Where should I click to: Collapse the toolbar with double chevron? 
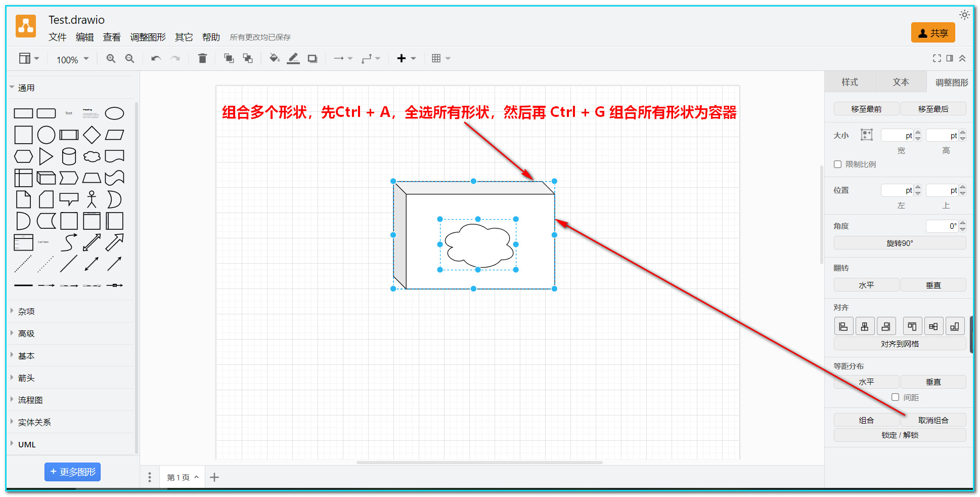tap(962, 58)
